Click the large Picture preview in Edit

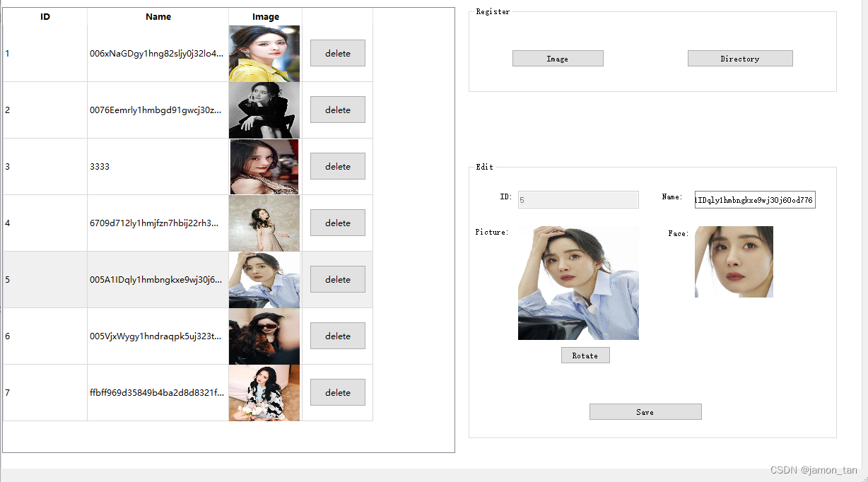[578, 283]
